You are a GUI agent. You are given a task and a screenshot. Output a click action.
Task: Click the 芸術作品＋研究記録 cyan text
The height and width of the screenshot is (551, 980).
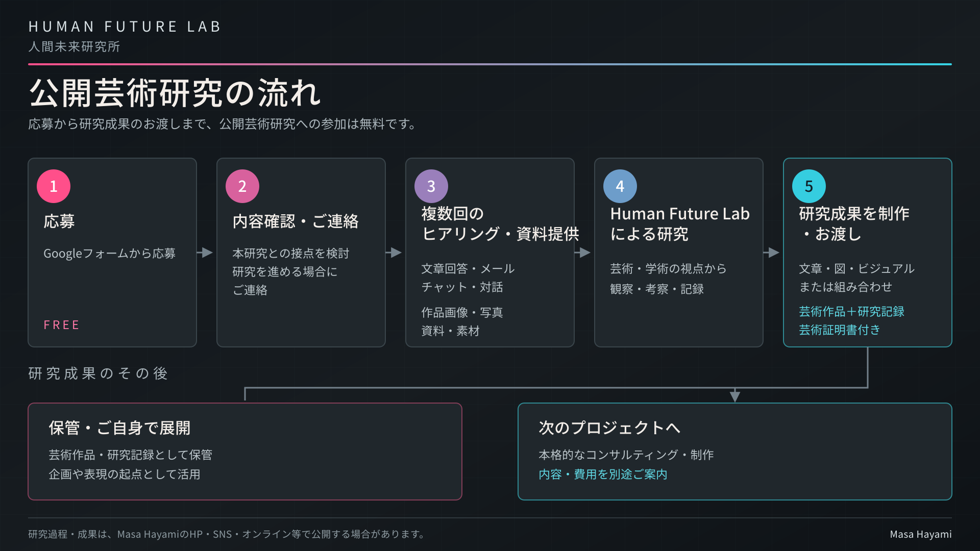click(851, 311)
